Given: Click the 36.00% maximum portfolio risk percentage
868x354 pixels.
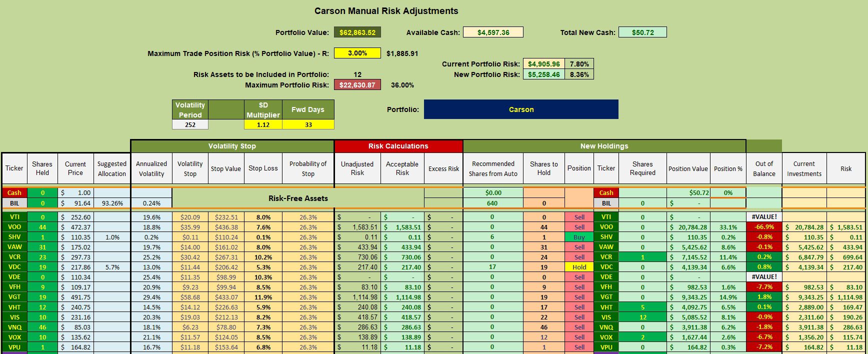Looking at the screenshot, I should click(402, 85).
